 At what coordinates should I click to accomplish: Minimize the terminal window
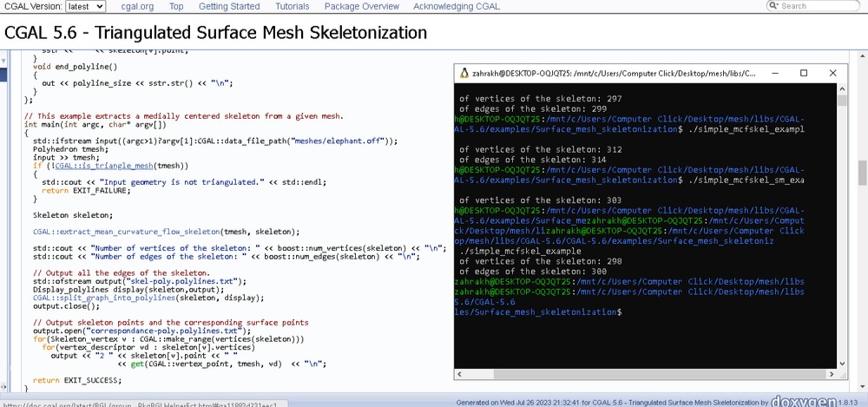pos(775,73)
